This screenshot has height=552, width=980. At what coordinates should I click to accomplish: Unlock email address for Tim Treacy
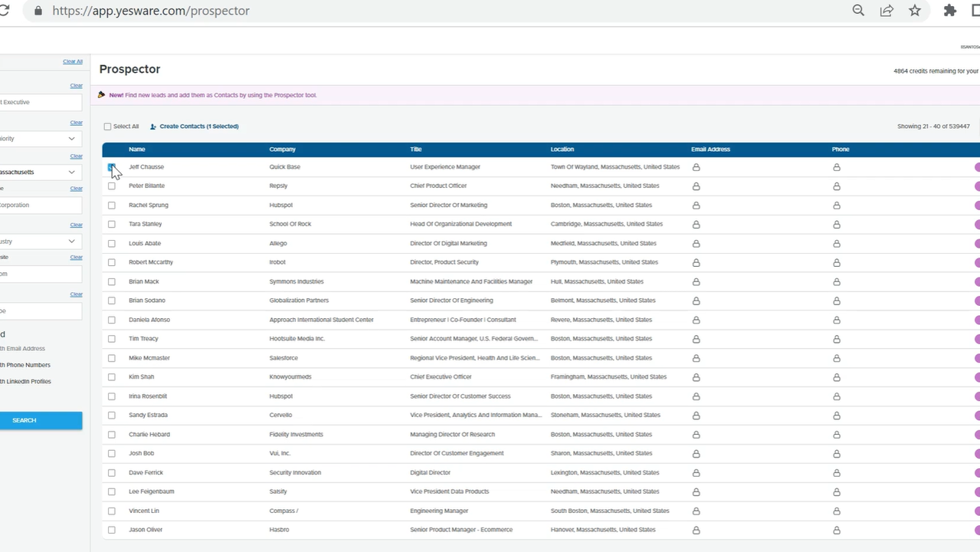pyautogui.click(x=696, y=340)
